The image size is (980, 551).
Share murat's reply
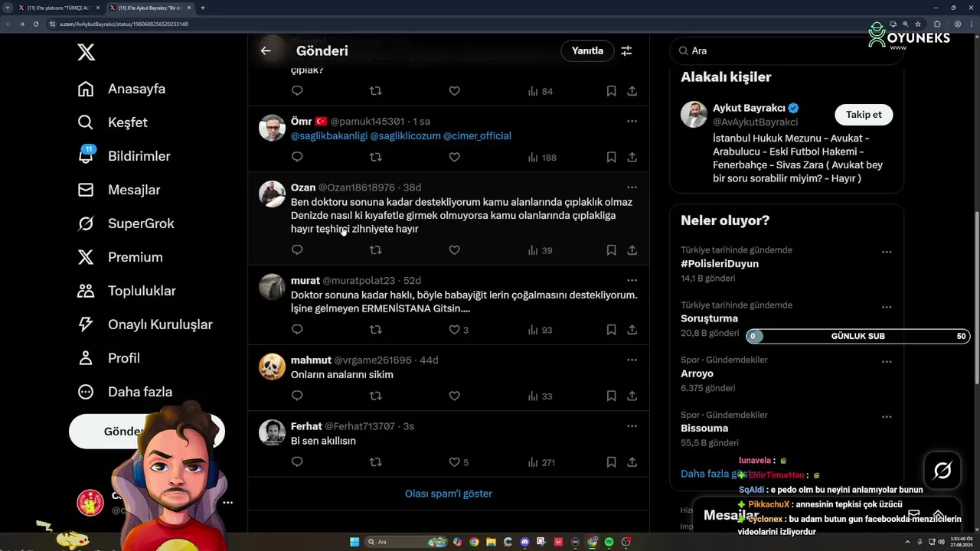click(x=632, y=330)
